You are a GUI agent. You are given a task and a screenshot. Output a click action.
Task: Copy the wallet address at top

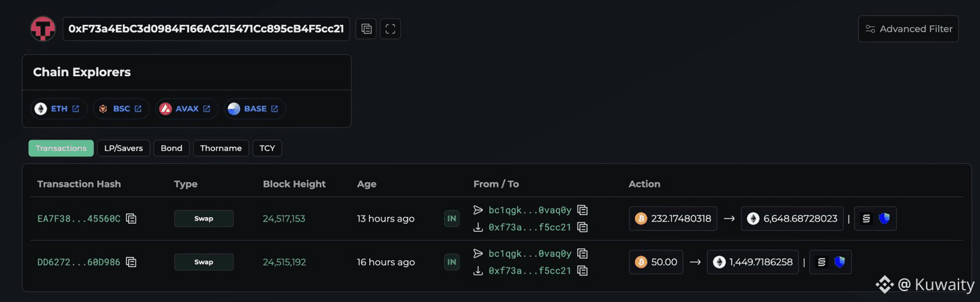click(x=366, y=29)
